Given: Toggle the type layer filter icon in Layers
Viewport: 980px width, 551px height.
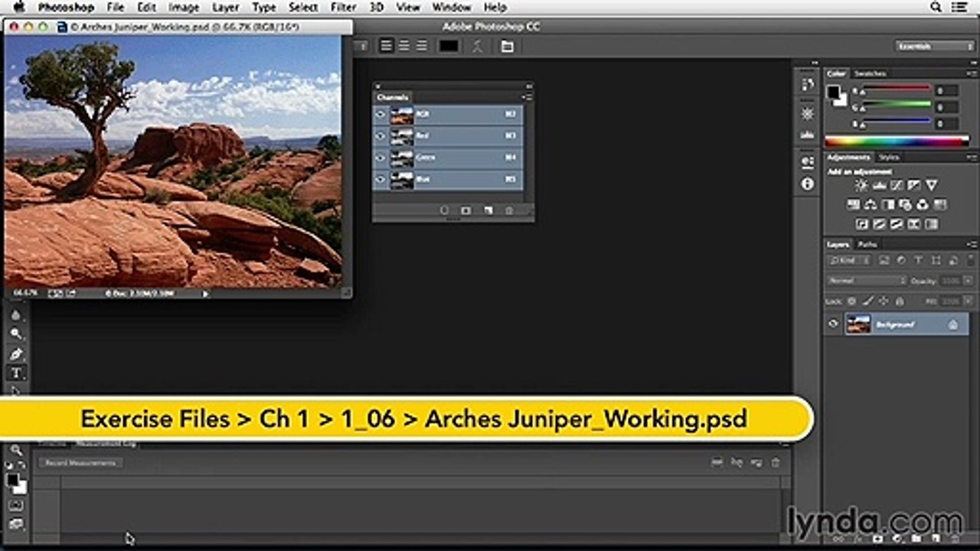Looking at the screenshot, I should click(918, 260).
